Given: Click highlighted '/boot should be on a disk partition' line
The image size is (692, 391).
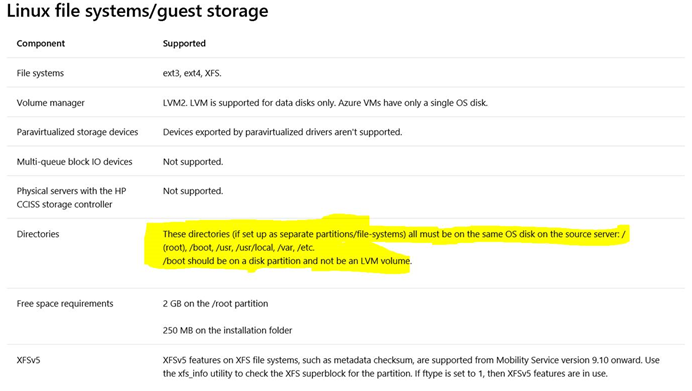Looking at the screenshot, I should pos(287,261).
